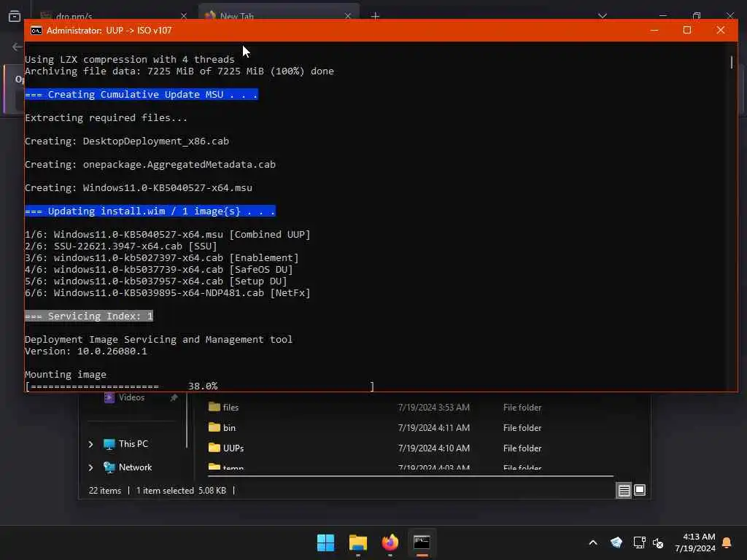
Task: Click the console line Creating Cumulative Update MSU
Action: (142, 94)
